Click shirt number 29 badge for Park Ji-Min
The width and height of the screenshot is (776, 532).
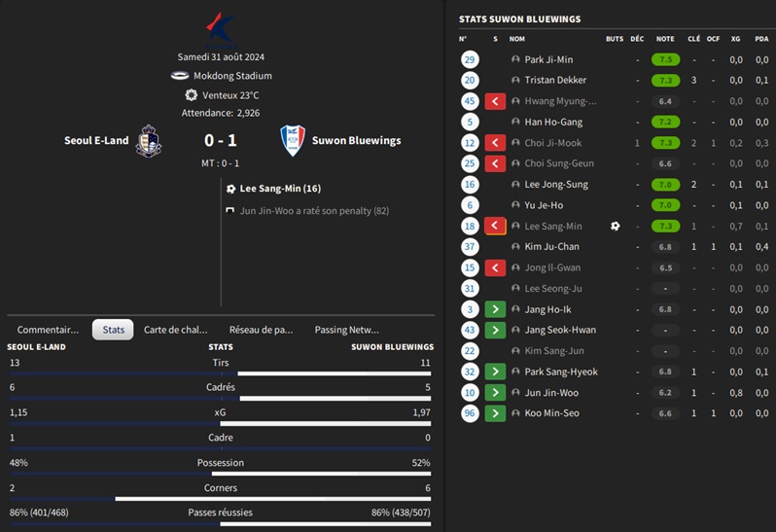471,59
